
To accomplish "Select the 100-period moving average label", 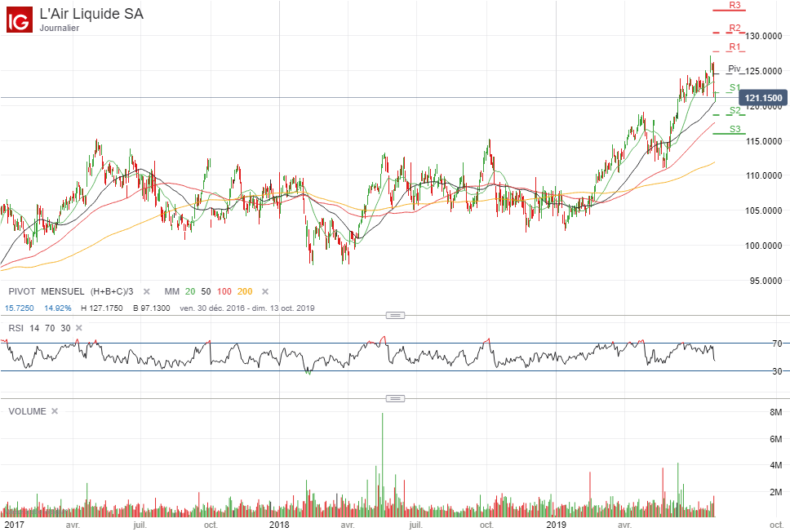I will [224, 291].
